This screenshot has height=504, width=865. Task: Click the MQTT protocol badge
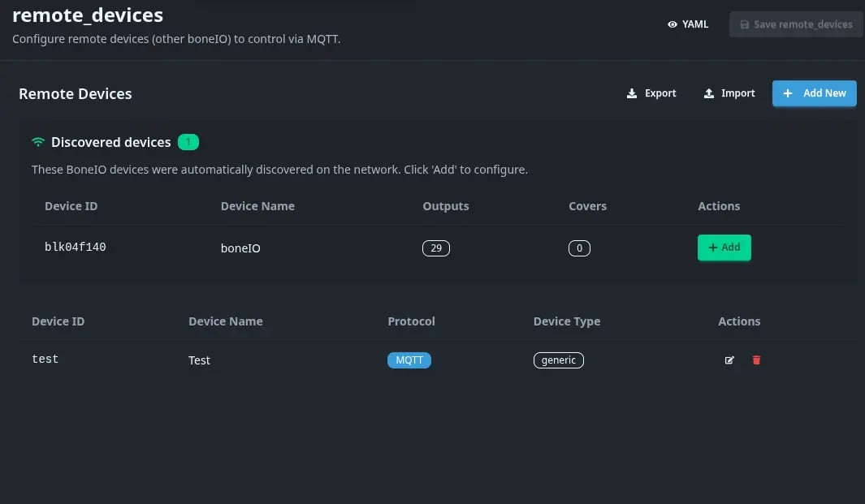click(x=409, y=360)
